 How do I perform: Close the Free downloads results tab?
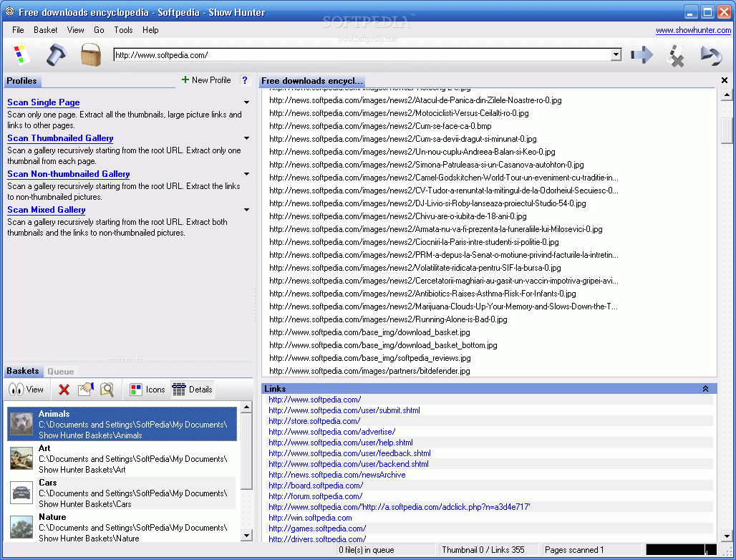(725, 80)
